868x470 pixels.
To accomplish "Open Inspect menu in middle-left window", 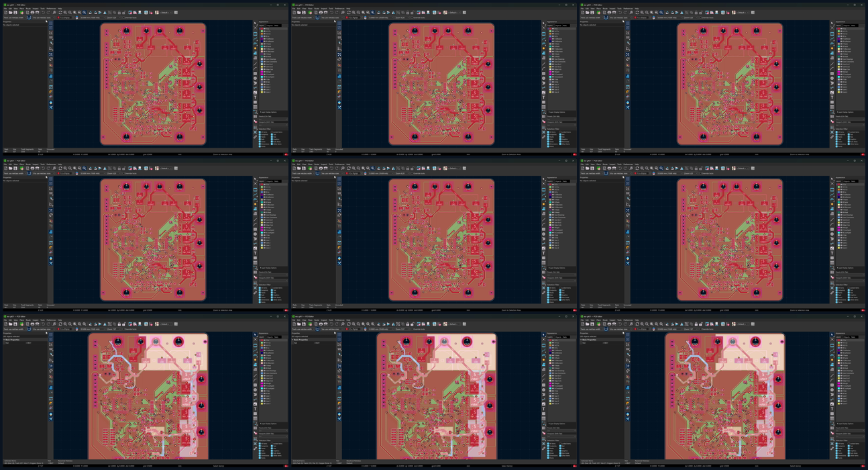I will (36, 164).
